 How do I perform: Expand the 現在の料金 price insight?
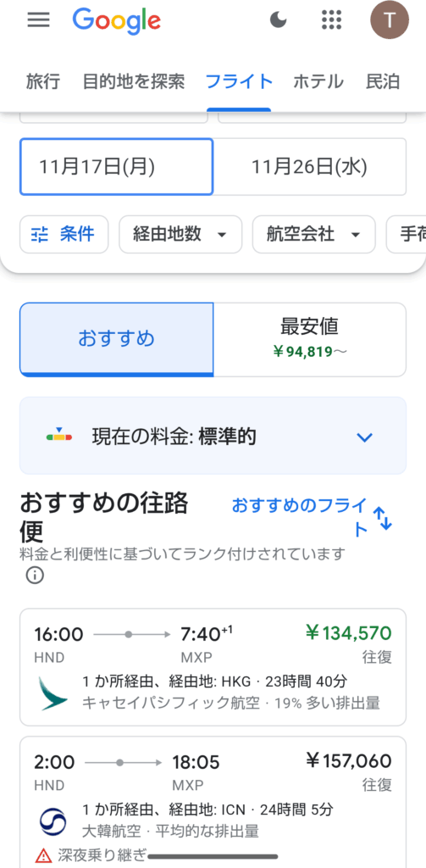pos(213,437)
